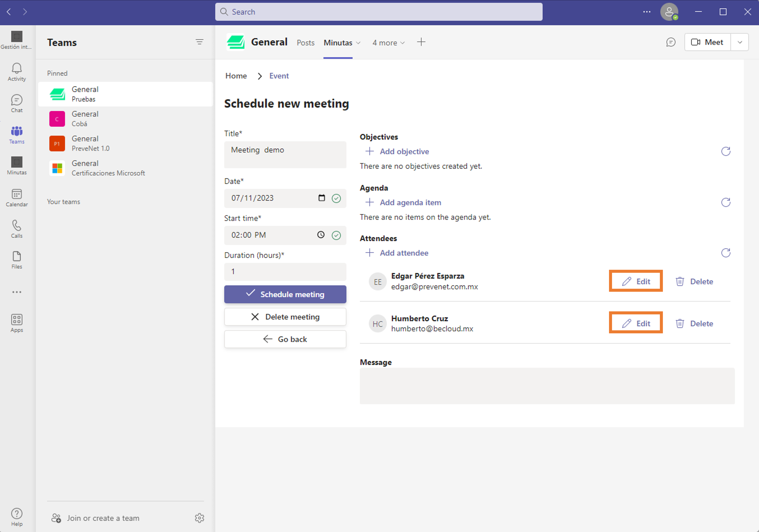Focus the Title field with Meeting demo
The height and width of the screenshot is (532, 759).
click(x=285, y=155)
